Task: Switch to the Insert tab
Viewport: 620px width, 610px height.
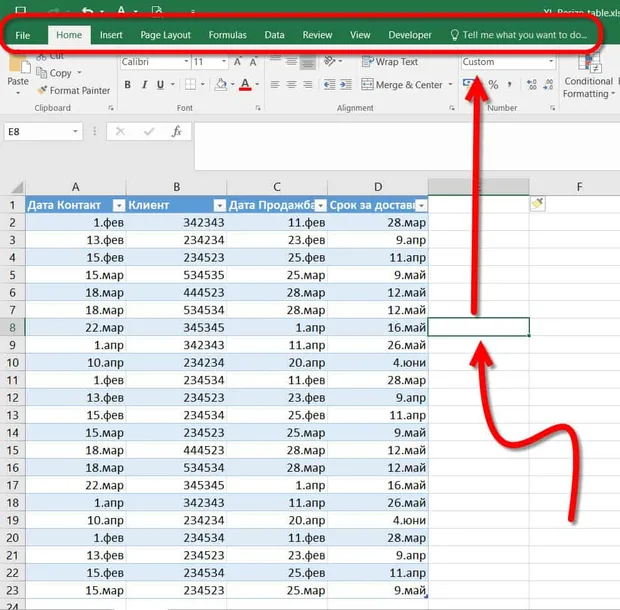Action: coord(111,35)
